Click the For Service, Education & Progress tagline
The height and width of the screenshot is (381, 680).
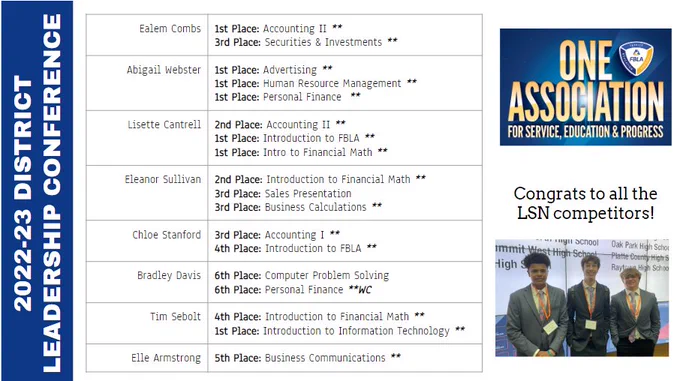(x=585, y=132)
